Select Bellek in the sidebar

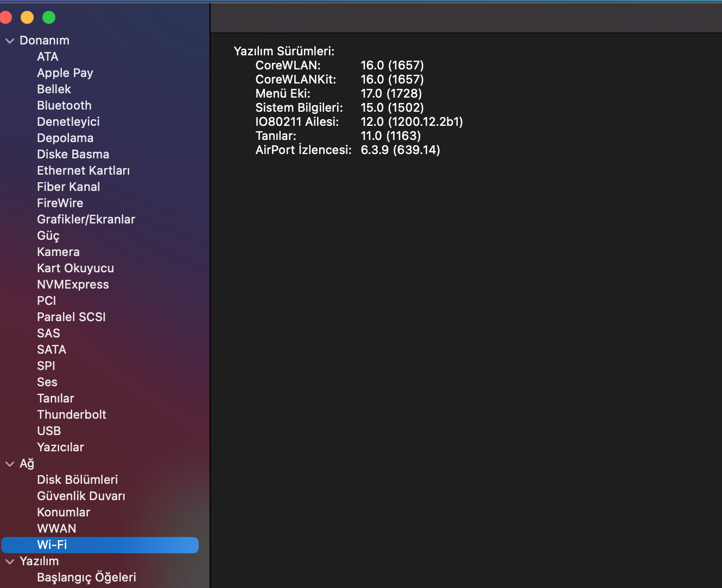coord(54,89)
